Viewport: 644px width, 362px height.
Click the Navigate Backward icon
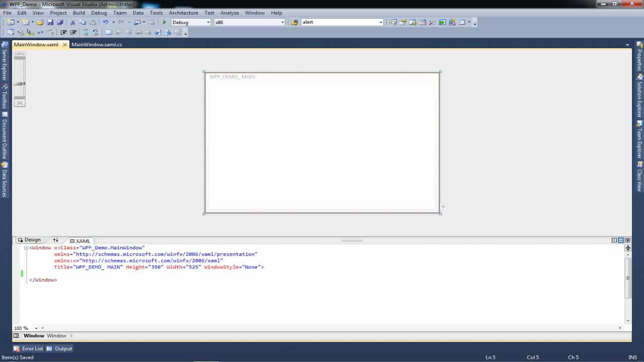tap(137, 22)
